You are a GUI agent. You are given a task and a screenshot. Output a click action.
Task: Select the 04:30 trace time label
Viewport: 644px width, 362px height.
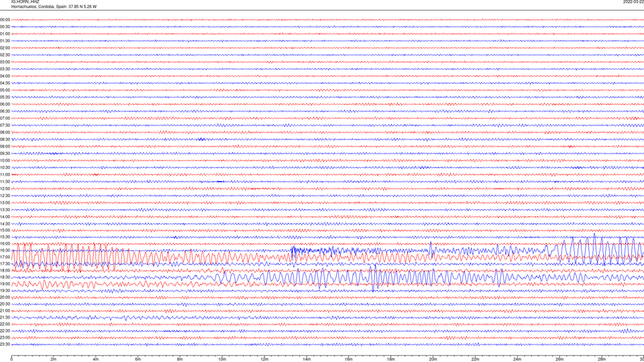5,83
